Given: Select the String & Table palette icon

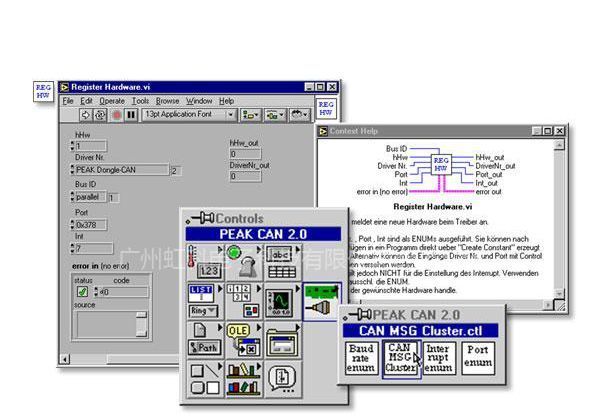Looking at the screenshot, I should [x=282, y=262].
